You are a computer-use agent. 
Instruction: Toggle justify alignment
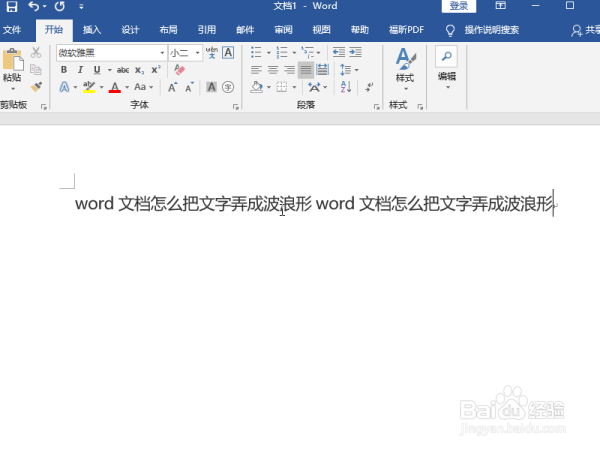pos(306,70)
